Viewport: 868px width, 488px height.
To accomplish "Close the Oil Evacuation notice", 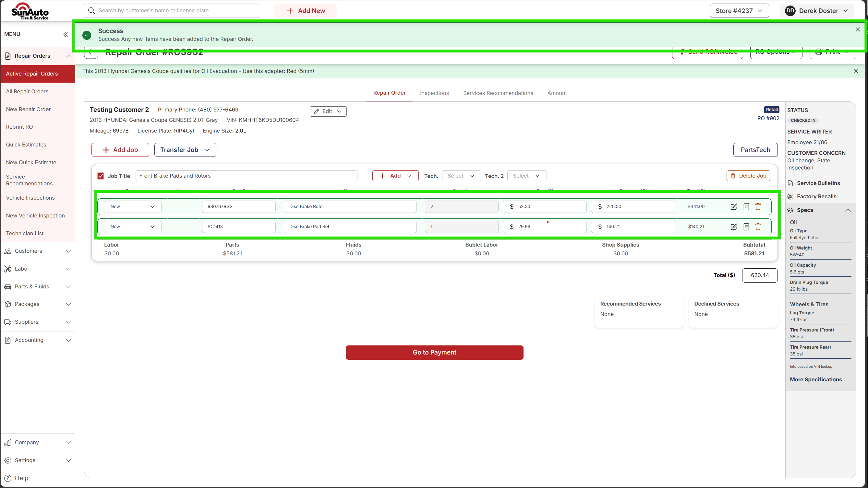I will click(856, 71).
